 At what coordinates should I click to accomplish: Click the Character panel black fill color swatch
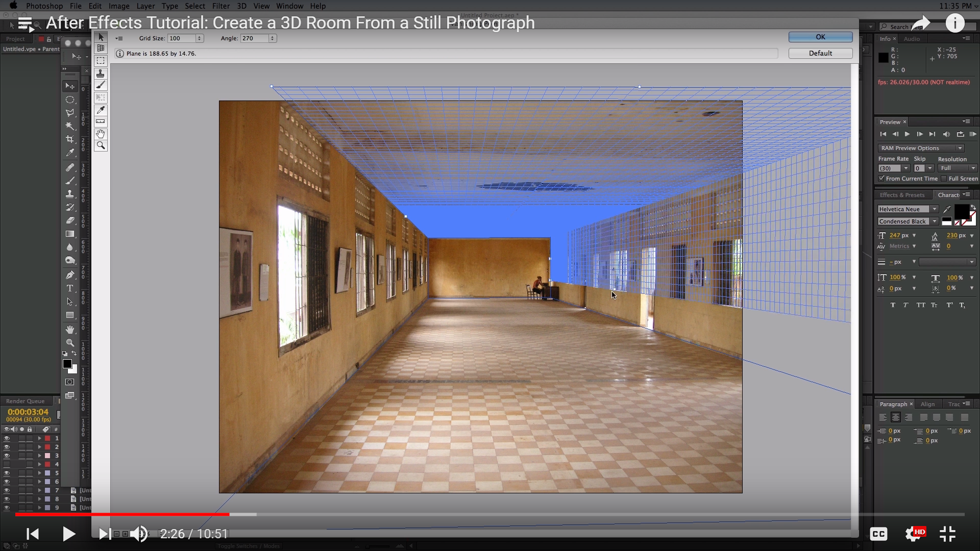(x=962, y=211)
